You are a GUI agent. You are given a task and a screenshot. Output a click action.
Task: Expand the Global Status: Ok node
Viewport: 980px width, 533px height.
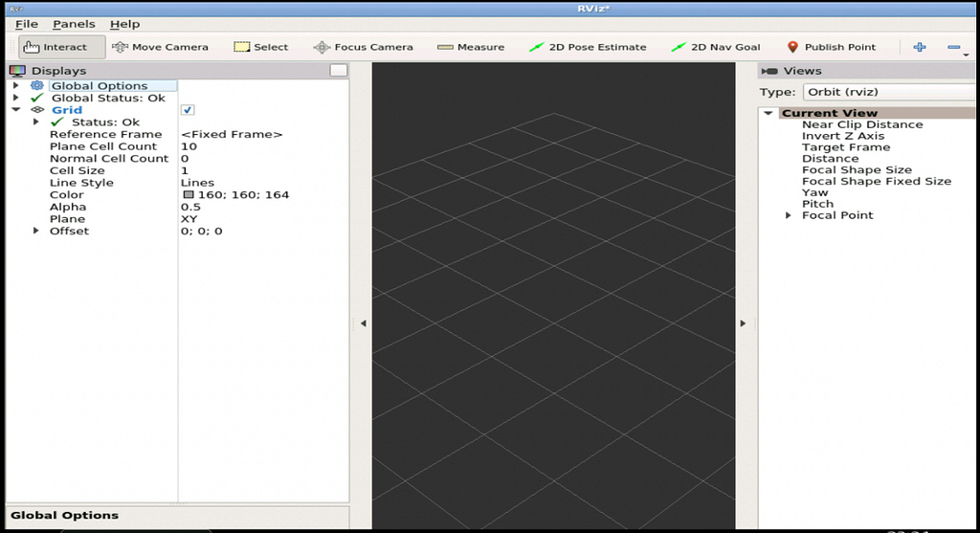coord(16,99)
